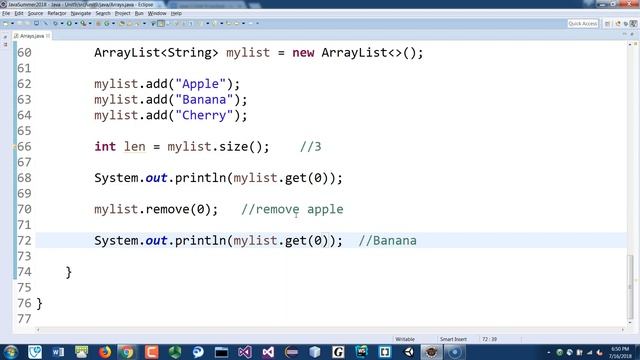This screenshot has width=640, height=360.
Task: Click the Open Perspective icon
Action: [x=607, y=24]
